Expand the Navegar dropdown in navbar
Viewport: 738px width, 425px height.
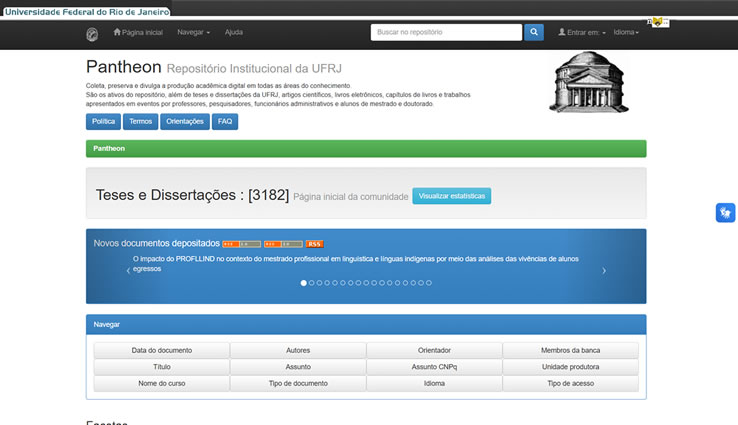pos(193,32)
